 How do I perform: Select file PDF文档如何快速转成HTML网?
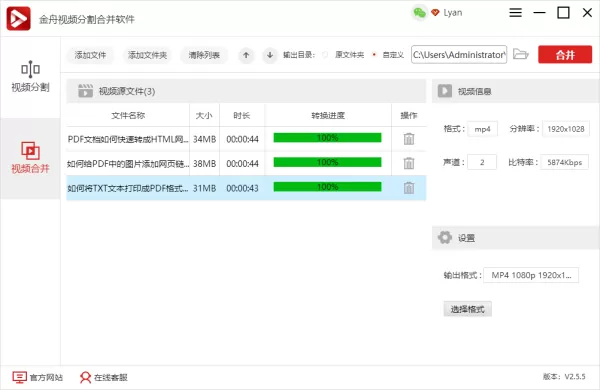[x=128, y=139]
